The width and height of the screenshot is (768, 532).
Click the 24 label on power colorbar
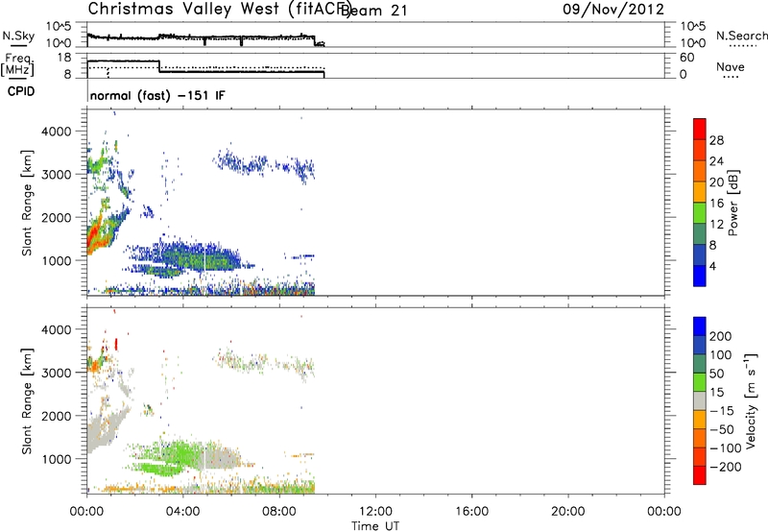tap(716, 161)
